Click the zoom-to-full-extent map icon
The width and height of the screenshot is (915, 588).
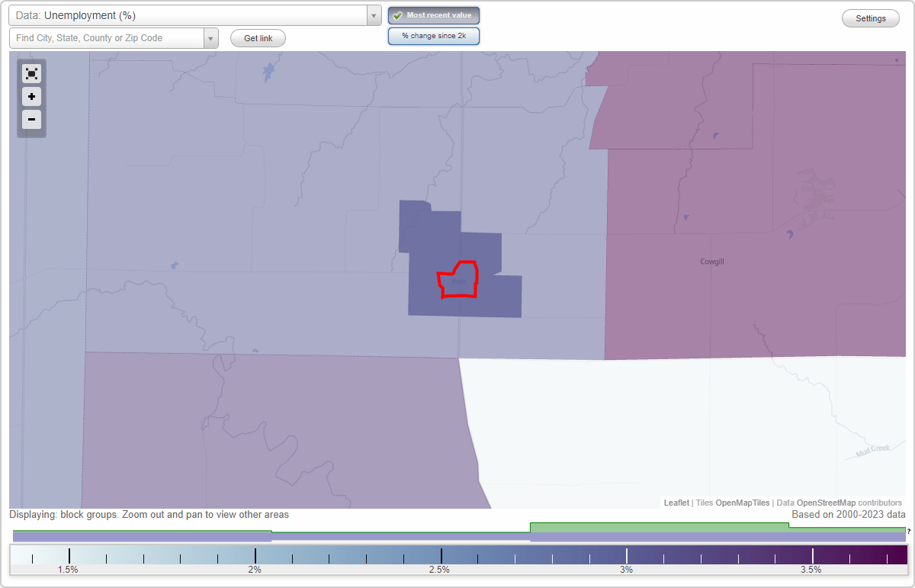(31, 73)
